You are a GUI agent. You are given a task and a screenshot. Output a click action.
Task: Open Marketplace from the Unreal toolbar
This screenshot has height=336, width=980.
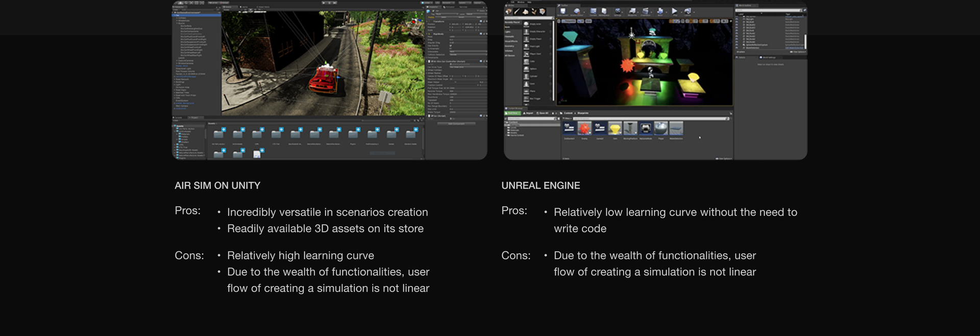(604, 11)
